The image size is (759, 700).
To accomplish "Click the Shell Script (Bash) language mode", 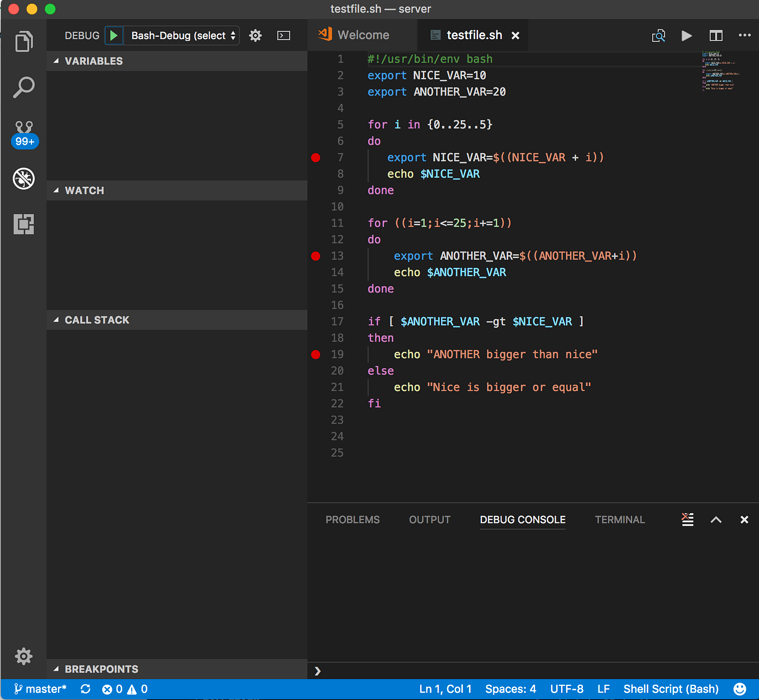I will (x=671, y=689).
